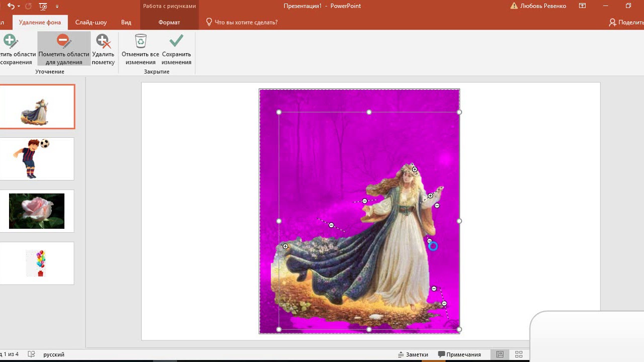Click the minus mark near dress bottom right
Image resolution: width=644 pixels, height=362 pixels.
434,289
